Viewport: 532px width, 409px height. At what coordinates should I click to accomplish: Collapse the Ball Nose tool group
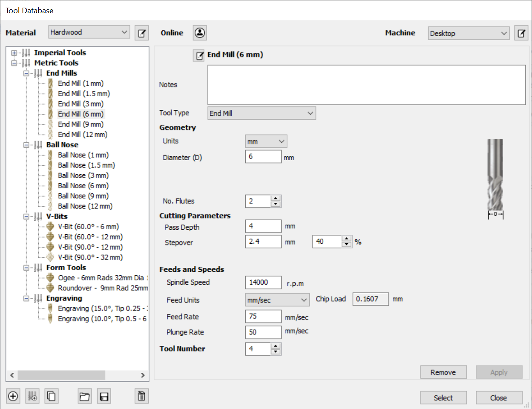[x=26, y=145]
